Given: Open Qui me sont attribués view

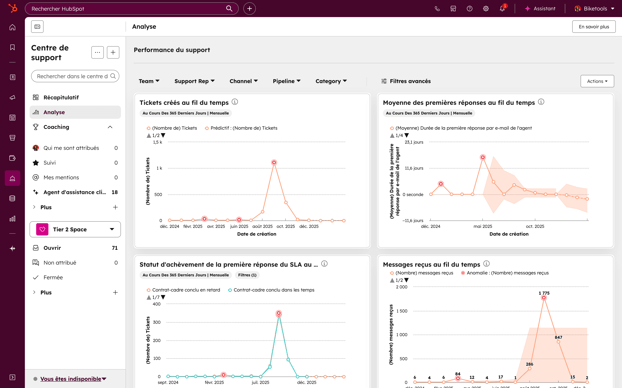Looking at the screenshot, I should (x=75, y=148).
